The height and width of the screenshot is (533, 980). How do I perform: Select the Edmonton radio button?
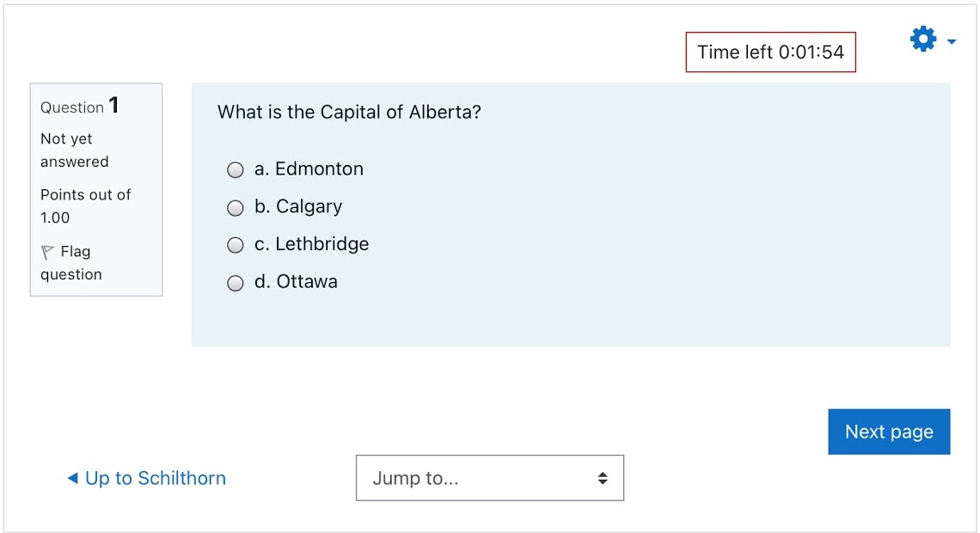point(235,170)
